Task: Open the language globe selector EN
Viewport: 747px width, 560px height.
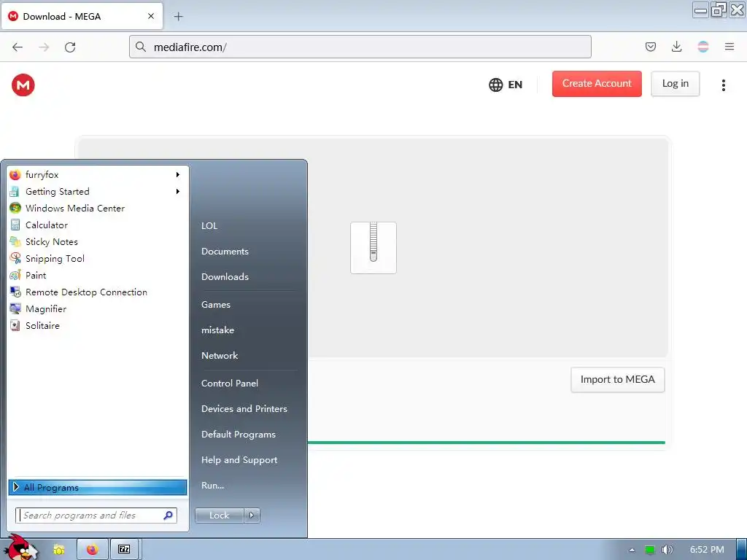Action: coord(506,85)
